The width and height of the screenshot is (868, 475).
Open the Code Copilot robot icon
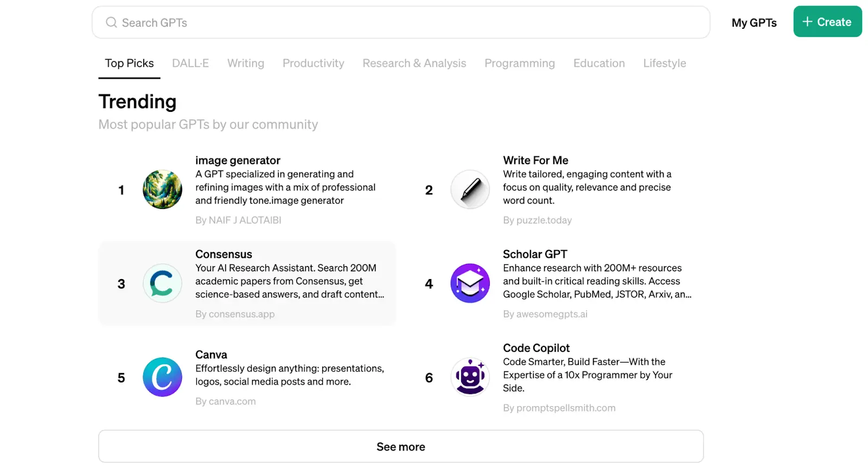[470, 377]
